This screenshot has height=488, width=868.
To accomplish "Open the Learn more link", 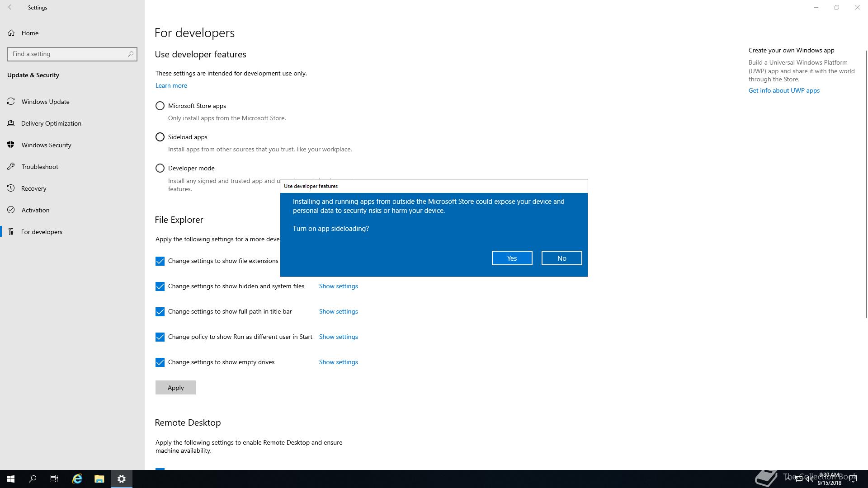I will tap(171, 85).
